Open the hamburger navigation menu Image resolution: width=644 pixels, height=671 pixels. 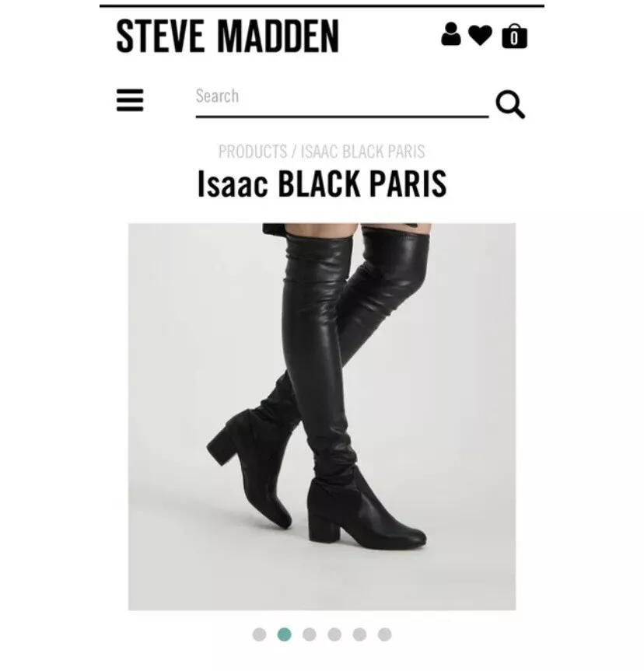[130, 100]
